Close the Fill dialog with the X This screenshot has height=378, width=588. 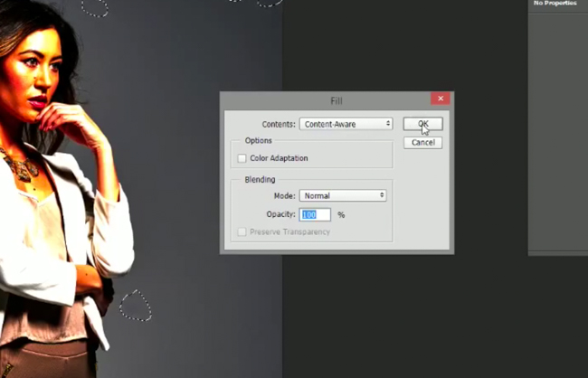point(441,99)
